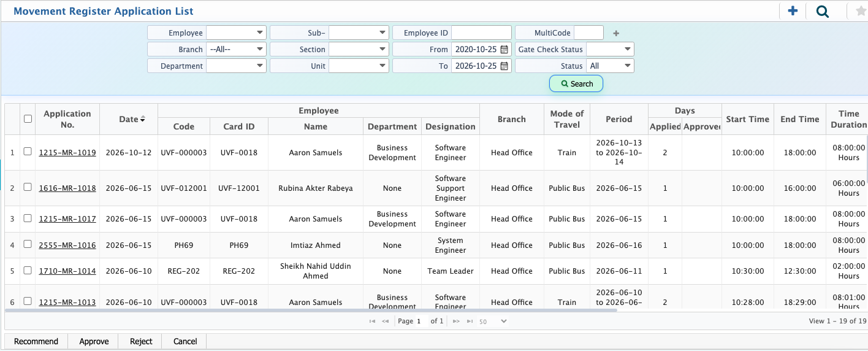Viewport: 868px width, 351px height.
Task: Click the plus icon to add application
Action: pos(793,10)
